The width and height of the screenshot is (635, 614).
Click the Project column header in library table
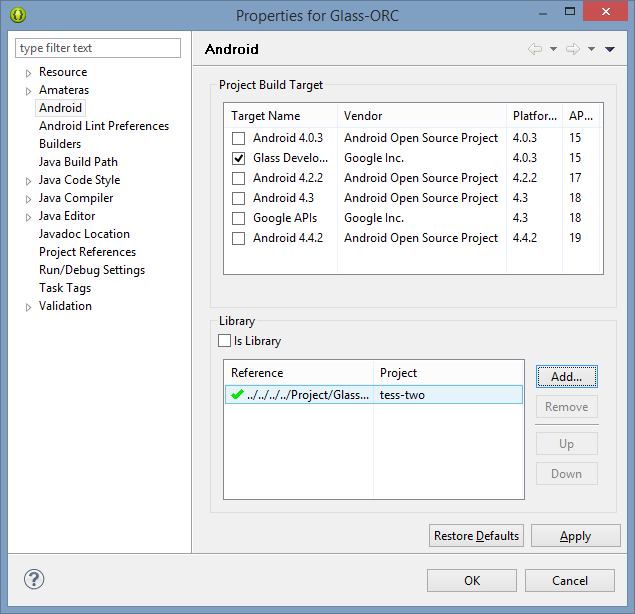[448, 373]
